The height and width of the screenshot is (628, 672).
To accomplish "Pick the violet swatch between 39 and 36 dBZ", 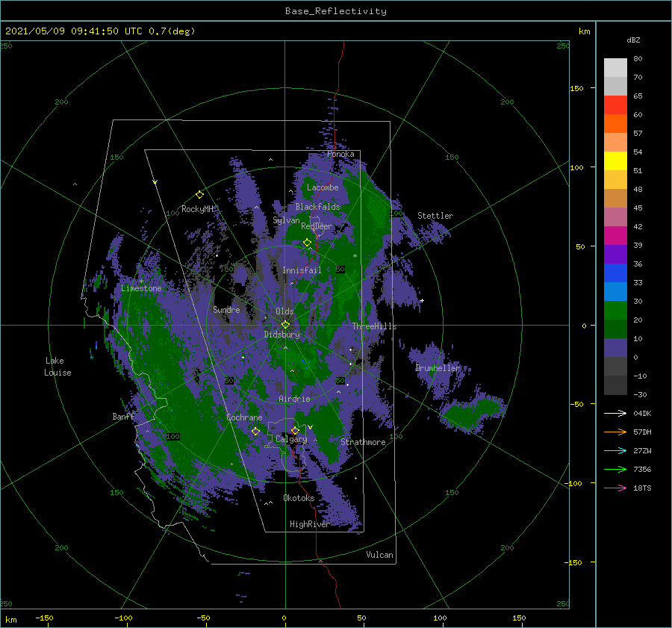I will 615,255.
